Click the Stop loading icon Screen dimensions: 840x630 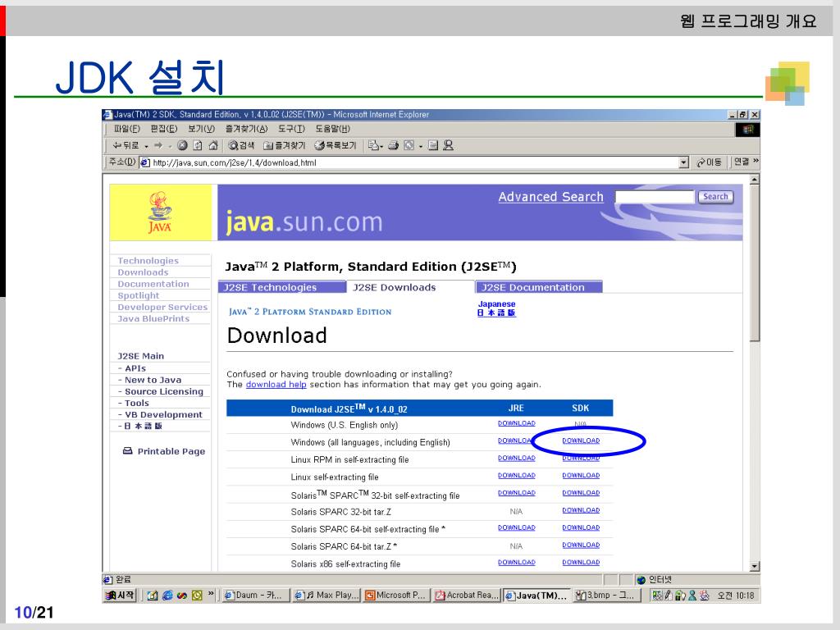[x=183, y=146]
